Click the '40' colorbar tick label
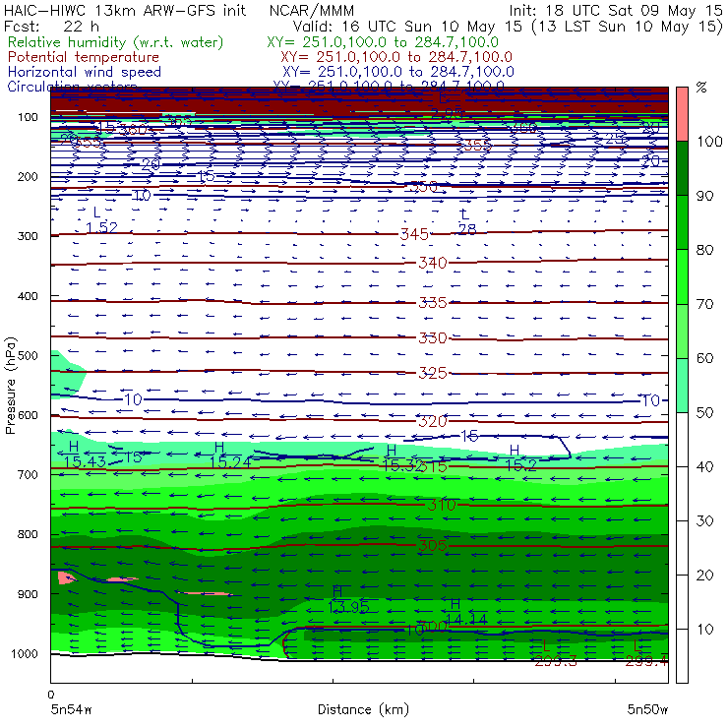Screen dimensions: 728x728 [x=704, y=466]
